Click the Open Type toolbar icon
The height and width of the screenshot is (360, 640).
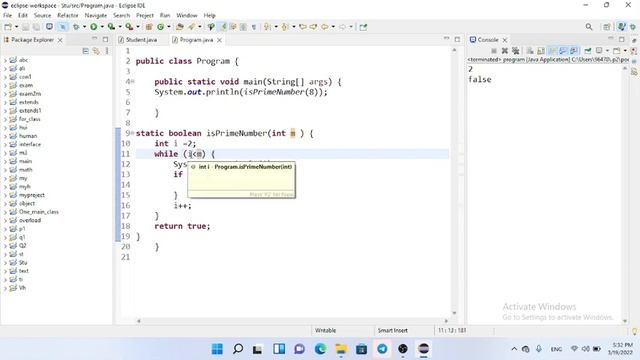pyautogui.click(x=180, y=27)
